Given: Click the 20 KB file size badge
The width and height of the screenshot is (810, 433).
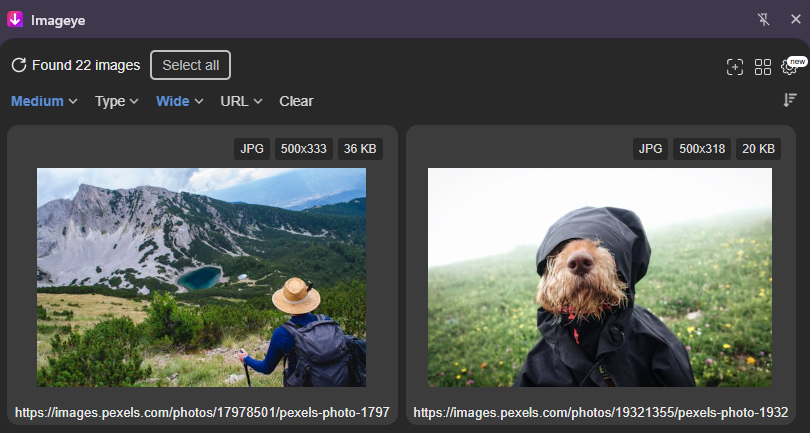Looking at the screenshot, I should point(759,149).
